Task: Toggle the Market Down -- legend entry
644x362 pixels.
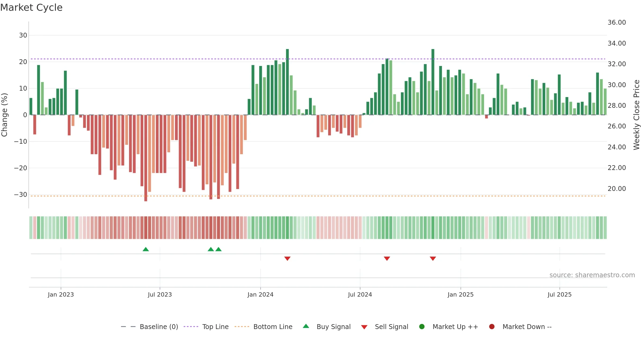Action: [520, 327]
